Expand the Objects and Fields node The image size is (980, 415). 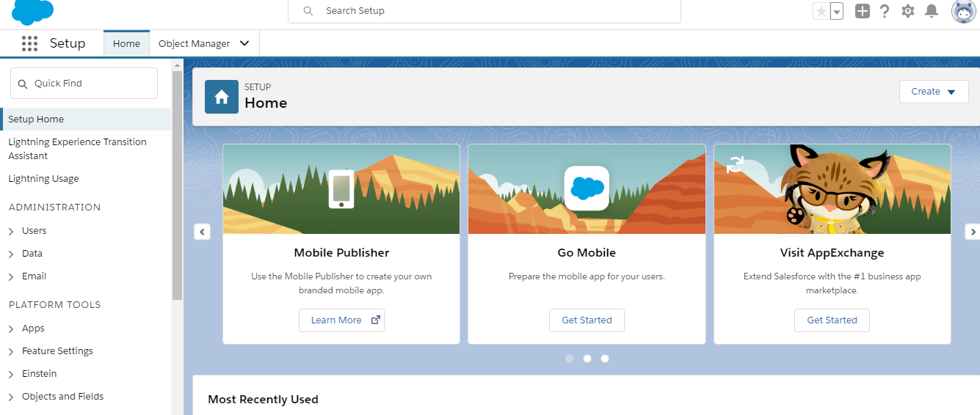11,397
